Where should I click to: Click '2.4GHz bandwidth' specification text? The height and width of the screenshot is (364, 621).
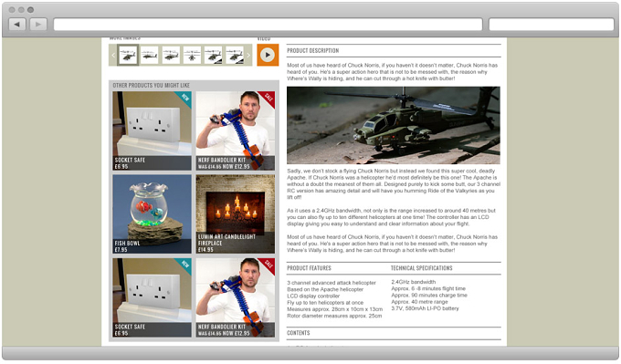414,282
